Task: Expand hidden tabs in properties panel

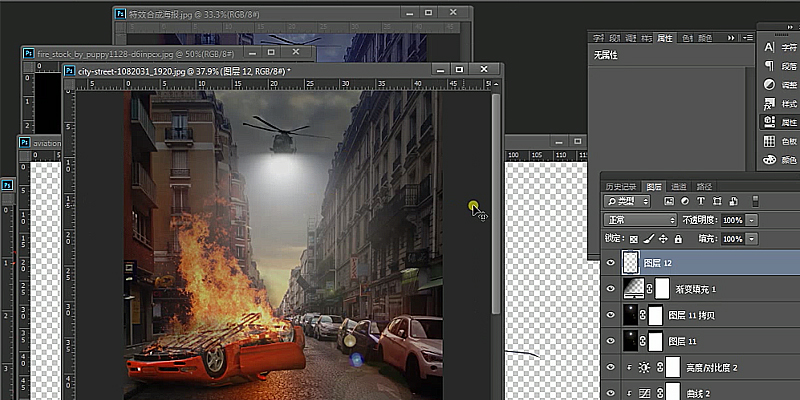Action: pyautogui.click(x=731, y=38)
